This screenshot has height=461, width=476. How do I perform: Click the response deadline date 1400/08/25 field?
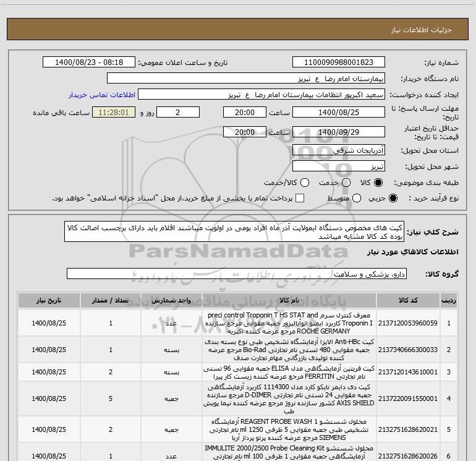(339, 112)
